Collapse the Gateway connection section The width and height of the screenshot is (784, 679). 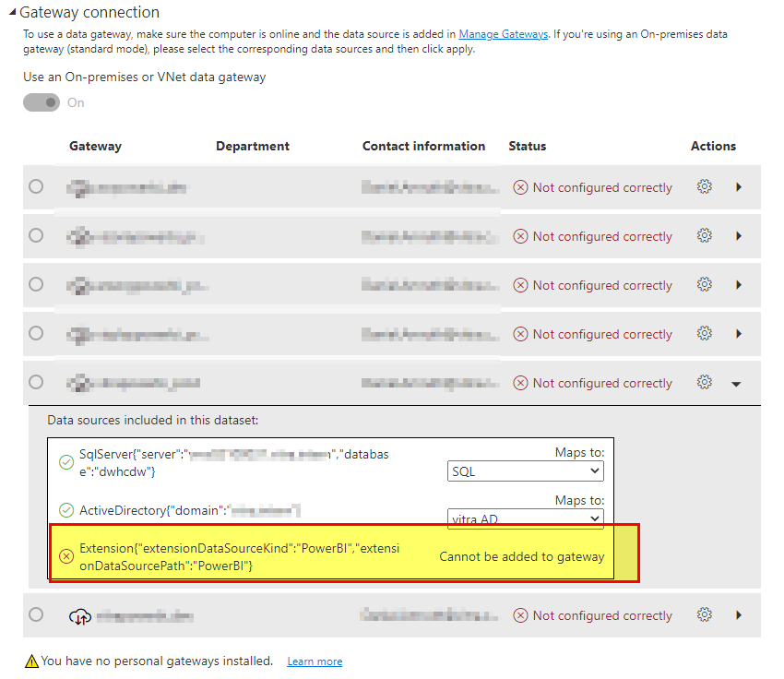tap(13, 13)
